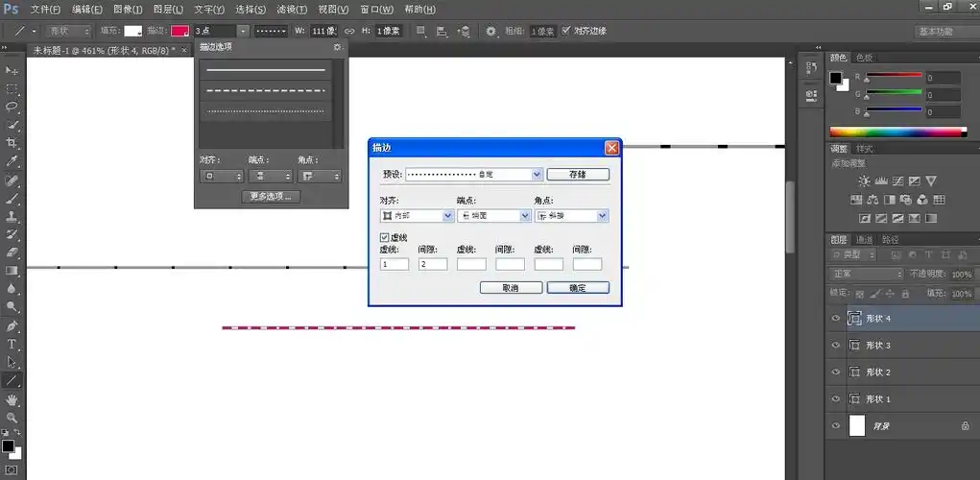Click the link icon between W and H

(x=349, y=31)
